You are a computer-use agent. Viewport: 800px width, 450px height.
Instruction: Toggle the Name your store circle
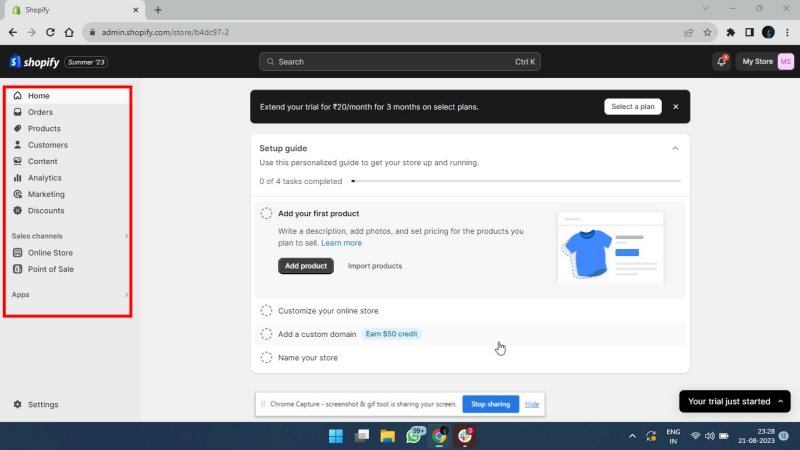pyautogui.click(x=266, y=358)
